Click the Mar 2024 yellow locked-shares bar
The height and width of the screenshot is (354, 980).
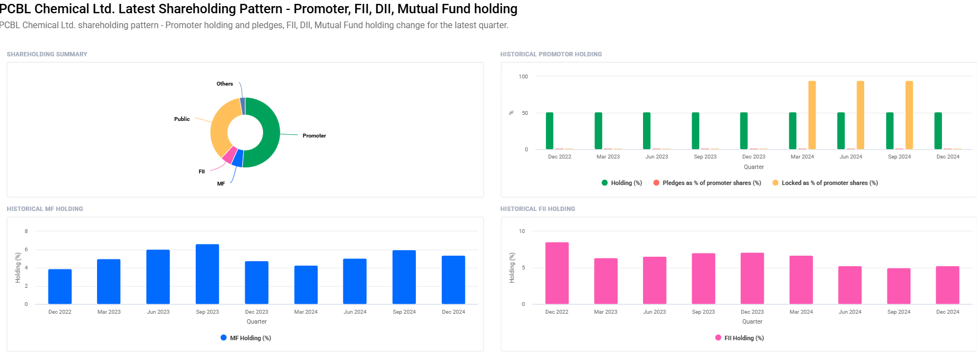point(812,115)
